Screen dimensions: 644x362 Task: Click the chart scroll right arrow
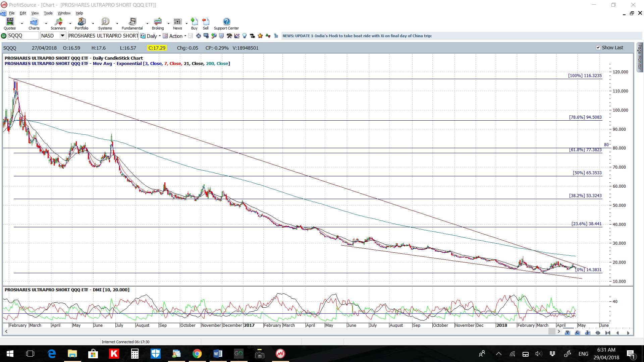(x=559, y=331)
